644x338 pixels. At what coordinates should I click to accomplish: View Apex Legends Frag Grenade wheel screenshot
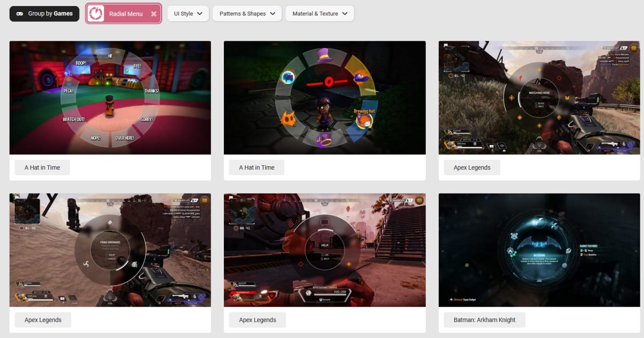pyautogui.click(x=110, y=250)
